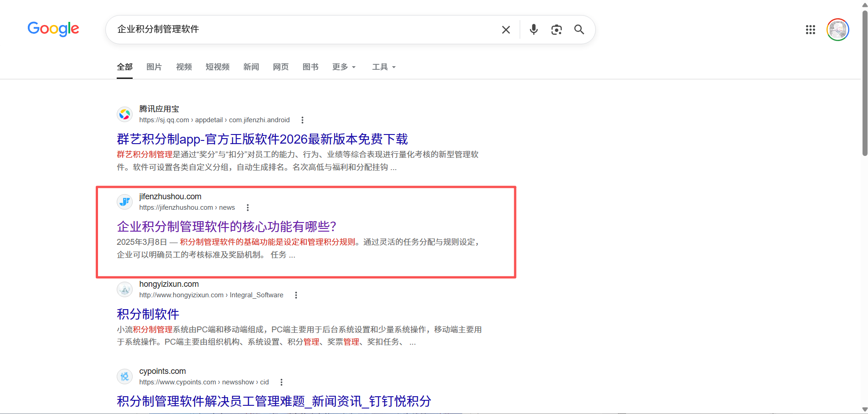Open the 群艺积分制app result title

pyautogui.click(x=262, y=139)
